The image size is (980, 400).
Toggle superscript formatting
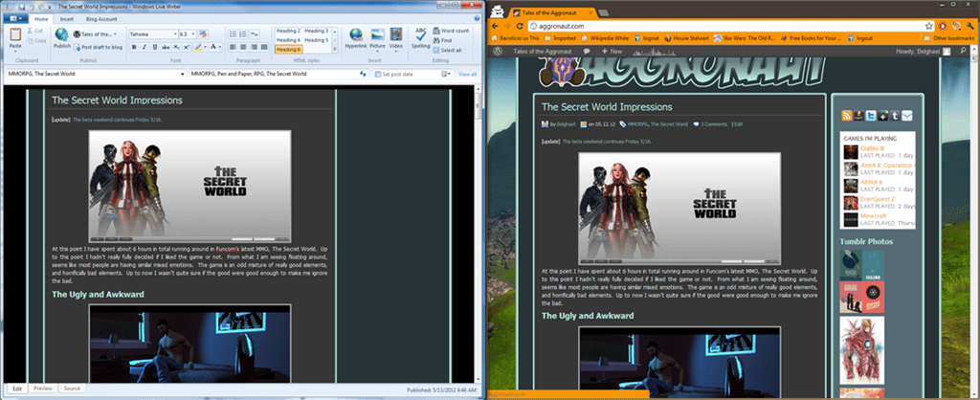(x=187, y=47)
